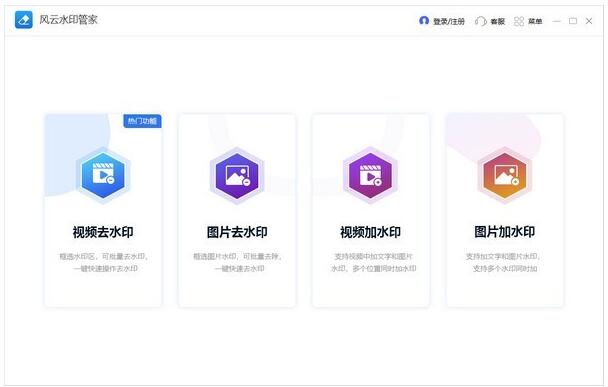
Task: Click the 视频加水印 description text
Action: click(373, 263)
